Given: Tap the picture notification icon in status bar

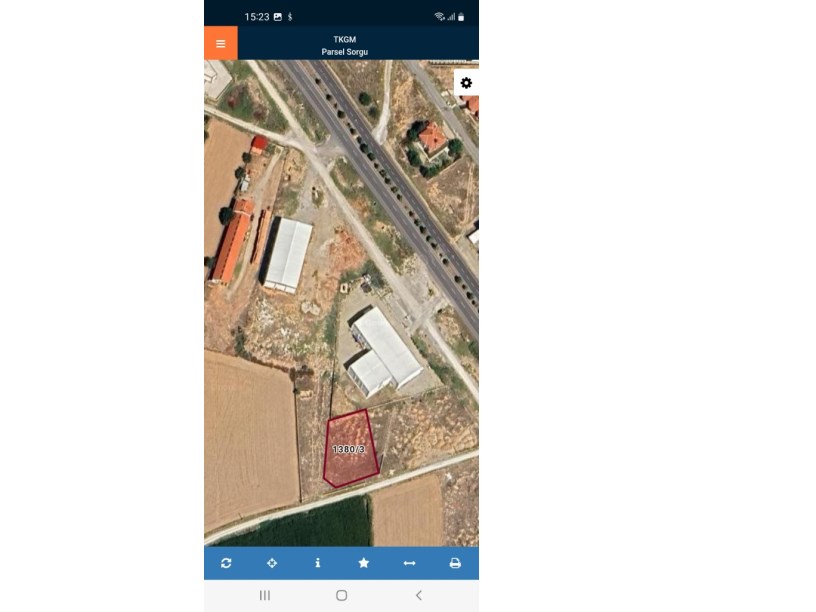Looking at the screenshot, I should (278, 17).
